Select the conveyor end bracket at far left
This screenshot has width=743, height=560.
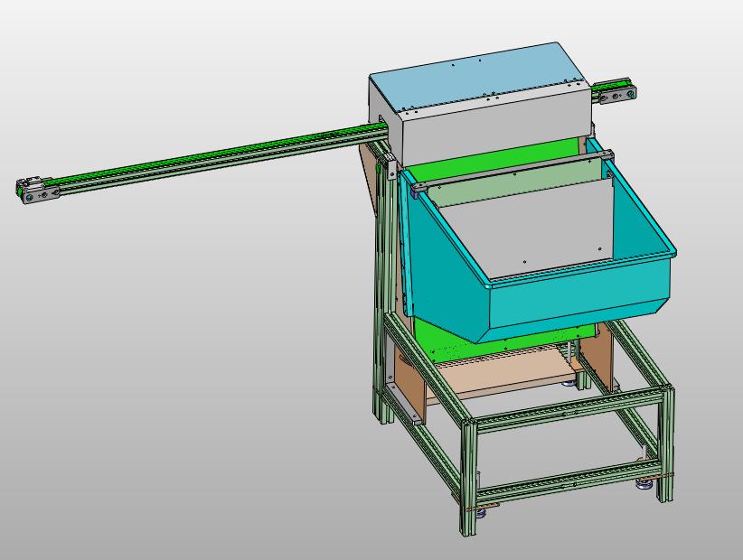(x=37, y=191)
